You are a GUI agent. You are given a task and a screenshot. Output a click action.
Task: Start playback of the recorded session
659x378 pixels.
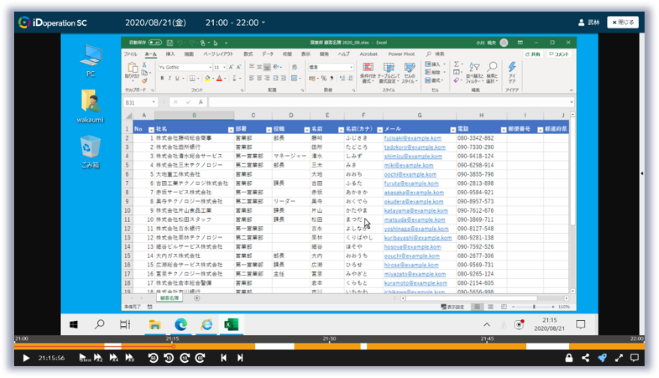(x=26, y=358)
